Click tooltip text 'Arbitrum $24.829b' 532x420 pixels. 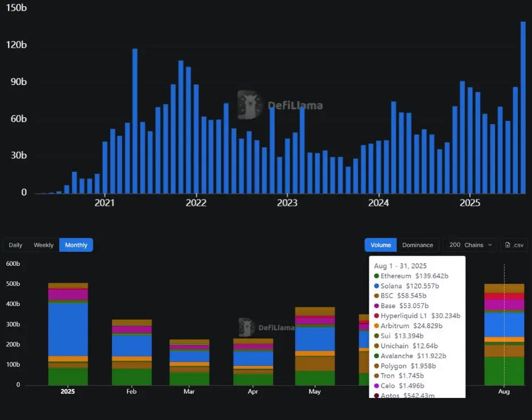(411, 326)
